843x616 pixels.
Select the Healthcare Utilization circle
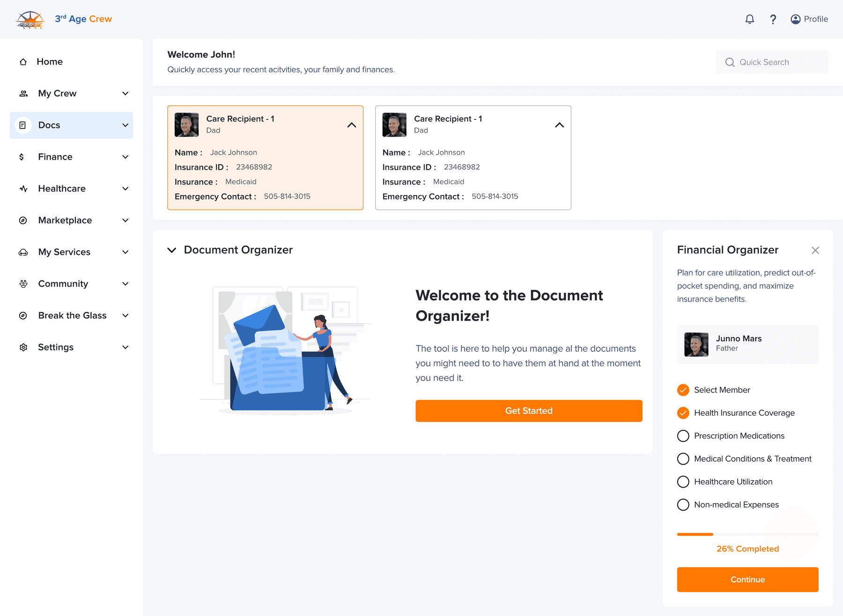coord(683,482)
